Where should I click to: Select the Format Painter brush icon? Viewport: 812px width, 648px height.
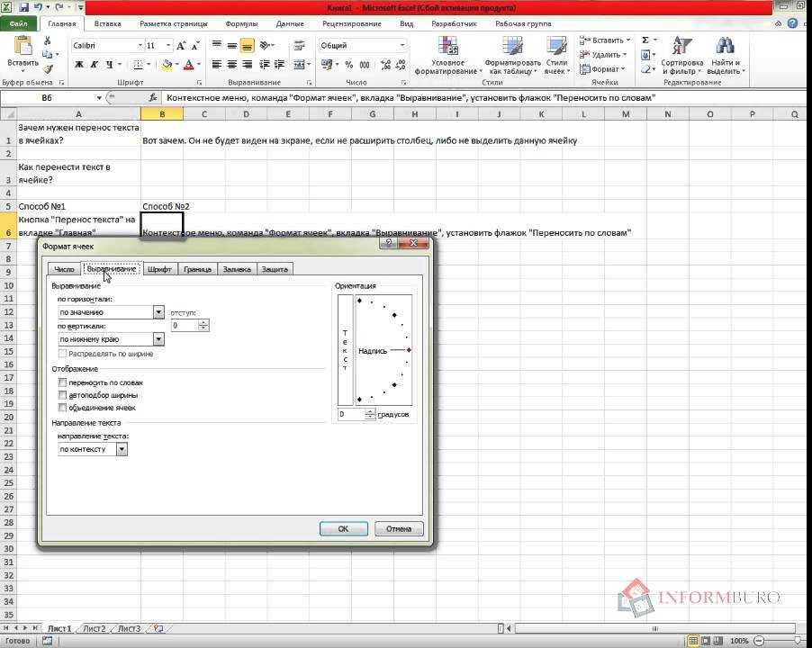48,68
